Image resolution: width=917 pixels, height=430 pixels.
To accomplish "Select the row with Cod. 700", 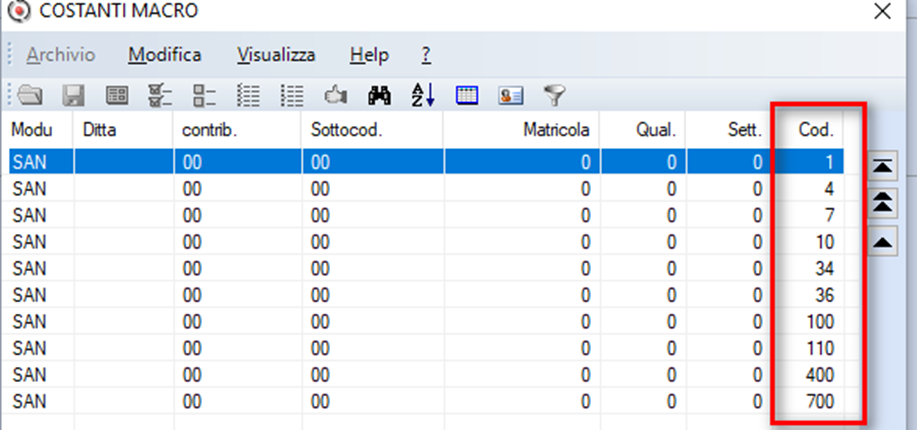I will [x=426, y=401].
